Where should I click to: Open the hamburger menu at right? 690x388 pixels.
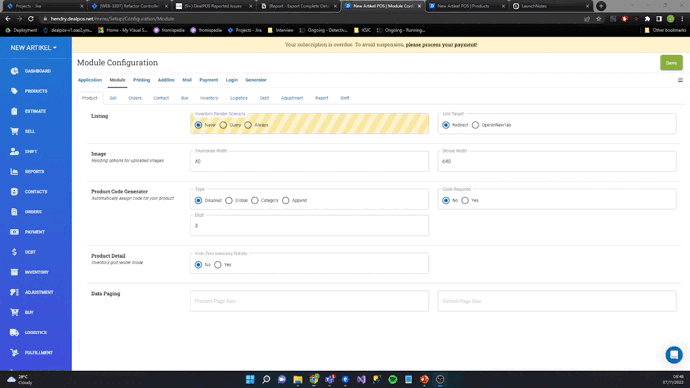(x=680, y=80)
